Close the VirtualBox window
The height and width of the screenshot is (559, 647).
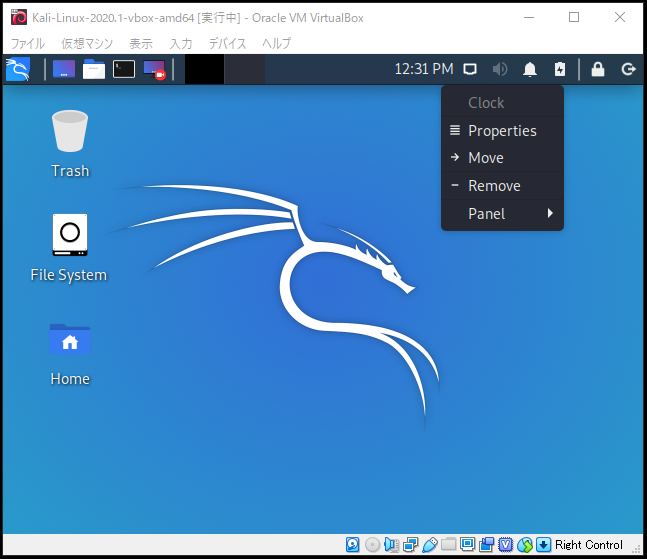tap(619, 18)
